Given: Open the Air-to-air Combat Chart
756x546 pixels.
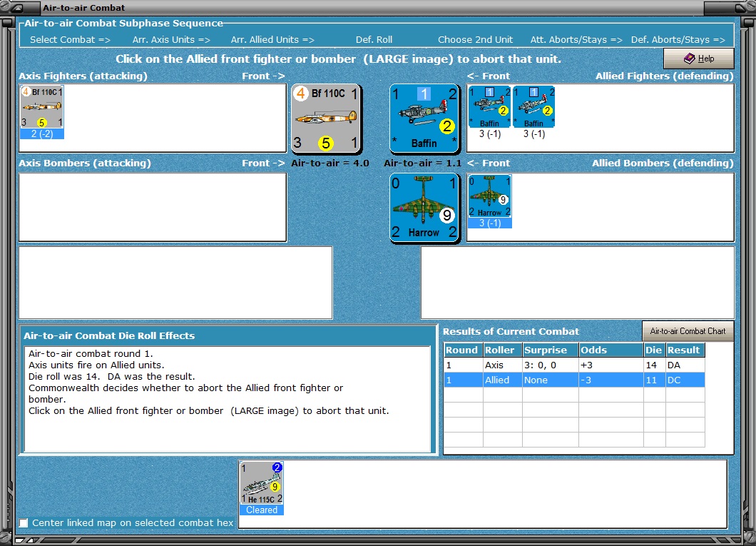Looking at the screenshot, I should click(x=688, y=331).
